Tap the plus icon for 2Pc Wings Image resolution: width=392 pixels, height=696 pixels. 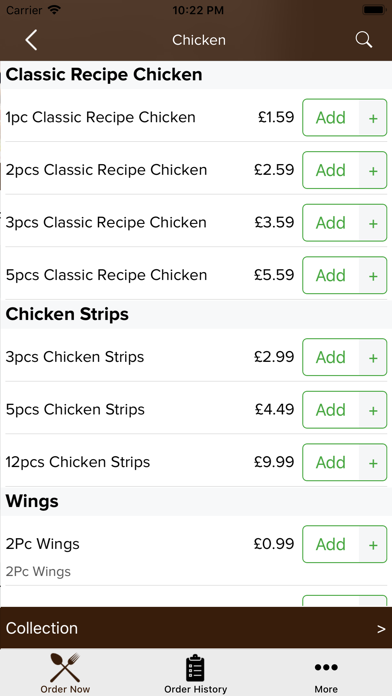coord(373,544)
